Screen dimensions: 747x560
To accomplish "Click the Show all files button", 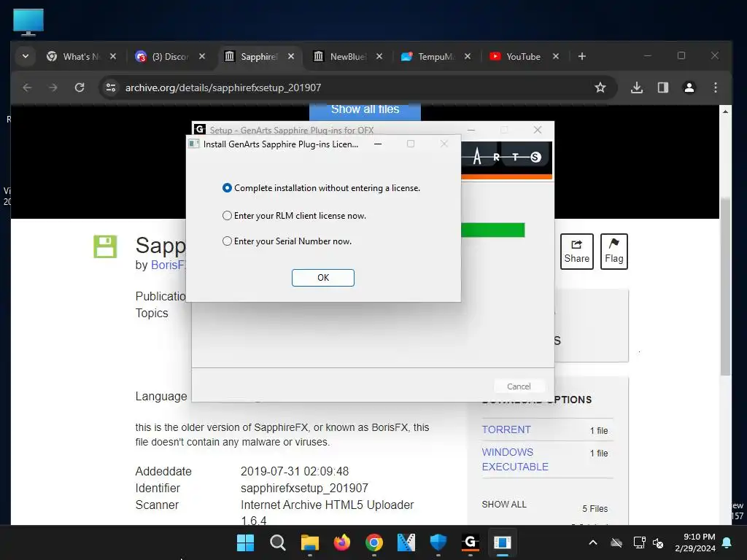I will click(365, 111).
